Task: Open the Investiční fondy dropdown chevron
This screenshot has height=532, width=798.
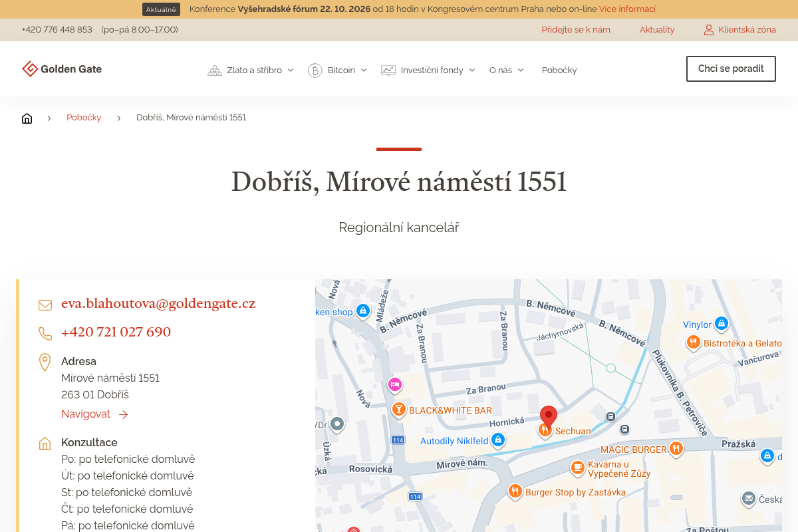Action: tap(472, 70)
